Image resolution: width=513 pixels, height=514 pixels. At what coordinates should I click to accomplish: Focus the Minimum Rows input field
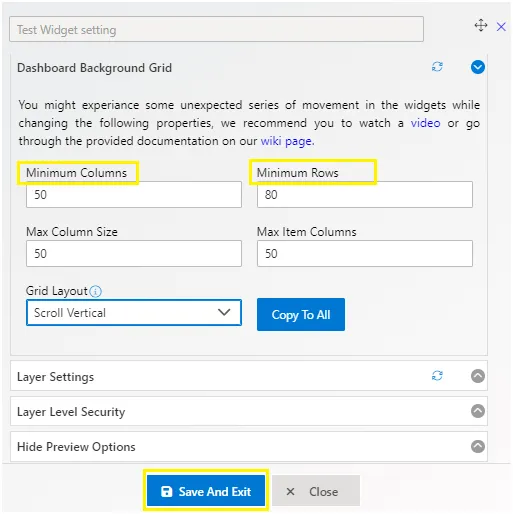click(365, 194)
